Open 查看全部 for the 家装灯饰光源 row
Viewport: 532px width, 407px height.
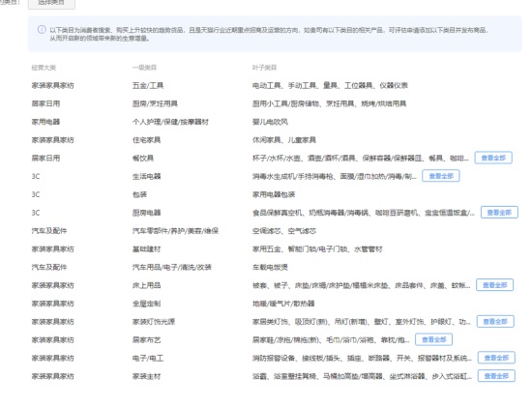click(495, 322)
